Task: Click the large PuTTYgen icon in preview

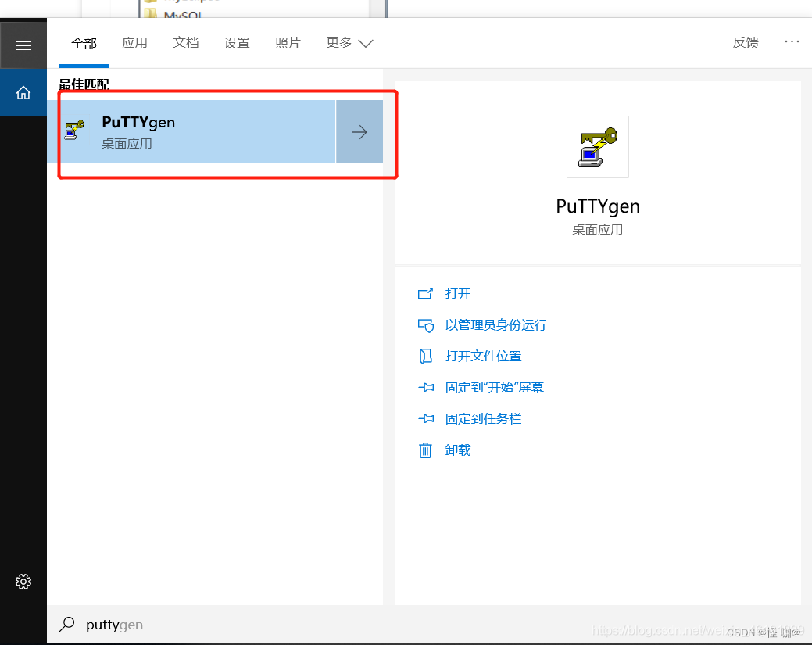Action: coord(598,147)
